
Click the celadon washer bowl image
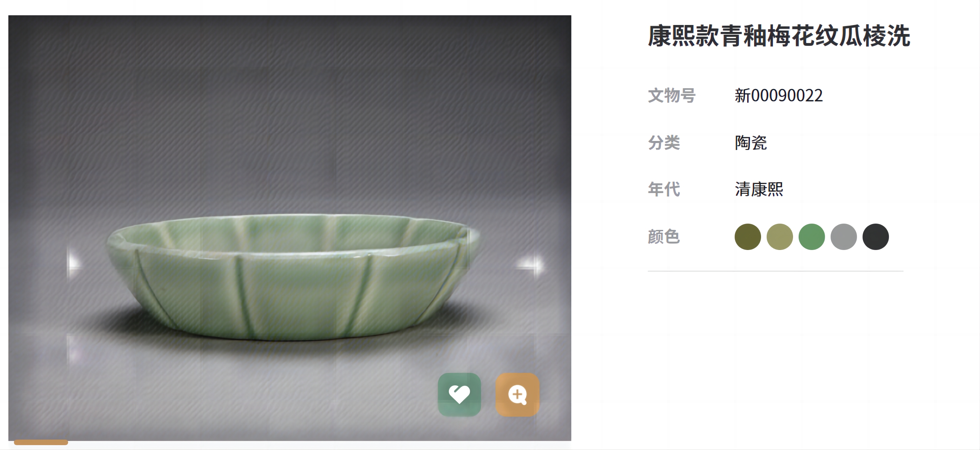tap(293, 277)
